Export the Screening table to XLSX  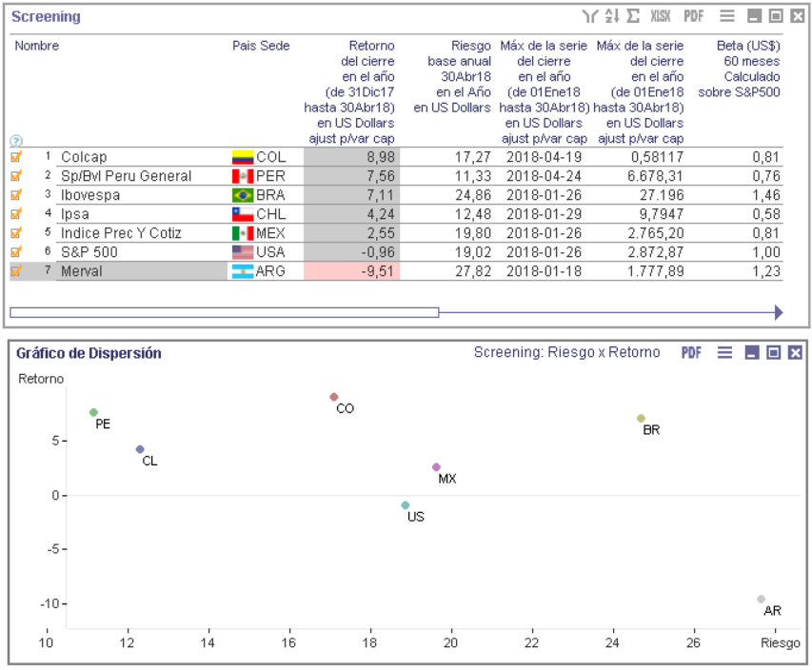pyautogui.click(x=661, y=16)
